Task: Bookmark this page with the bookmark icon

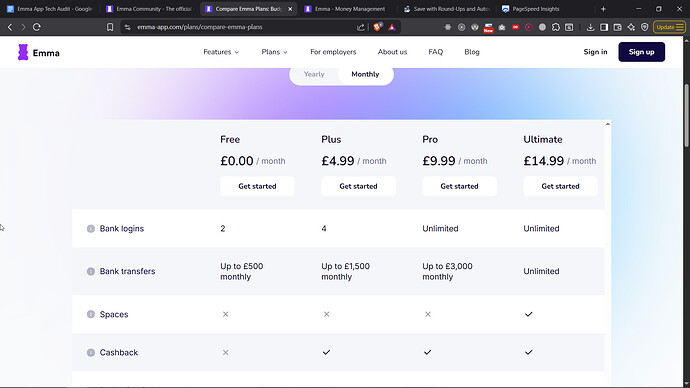Action: pyautogui.click(x=110, y=27)
